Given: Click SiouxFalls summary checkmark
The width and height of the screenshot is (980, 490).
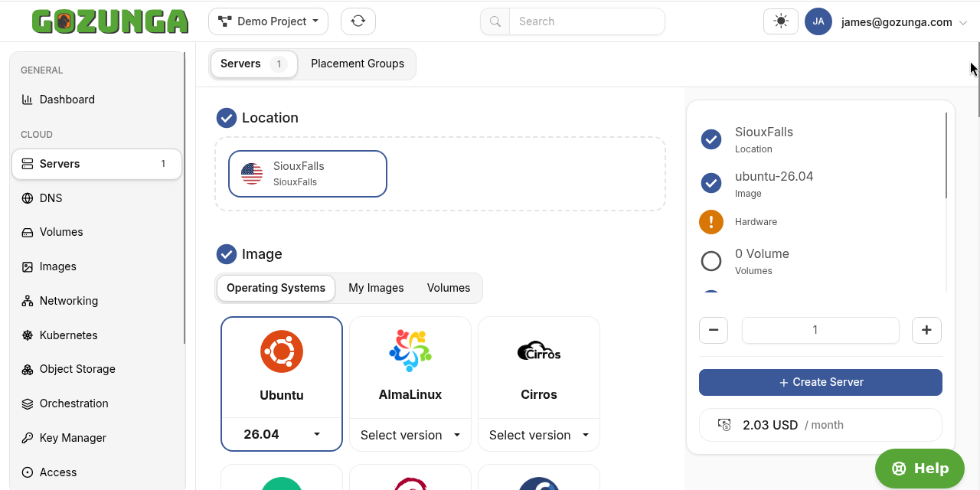Looking at the screenshot, I should [x=711, y=139].
